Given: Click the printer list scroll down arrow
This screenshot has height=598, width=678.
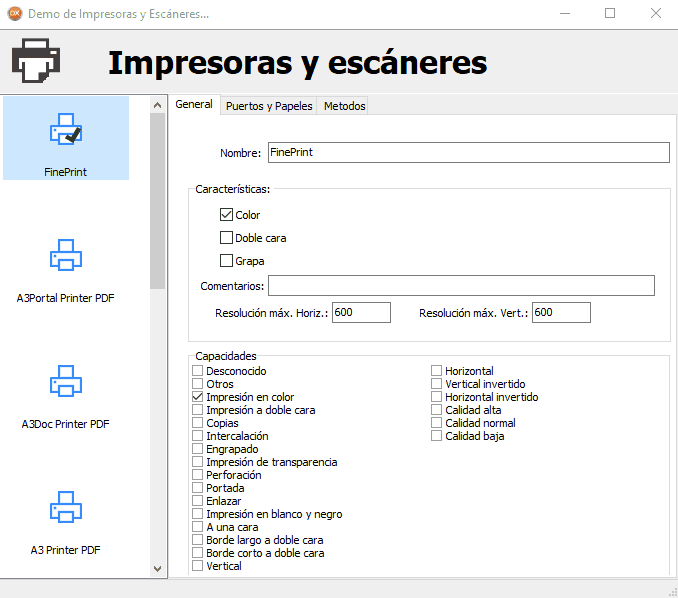Looking at the screenshot, I should click(x=157, y=569).
